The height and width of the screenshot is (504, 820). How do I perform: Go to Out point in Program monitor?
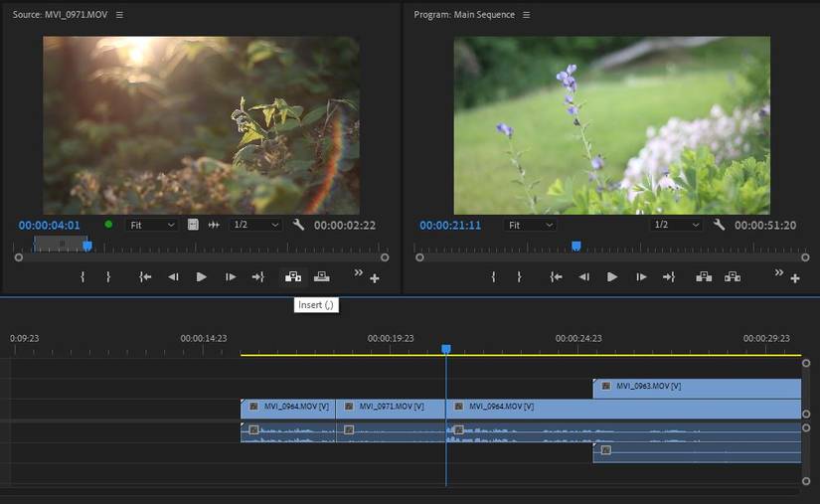[x=669, y=277]
